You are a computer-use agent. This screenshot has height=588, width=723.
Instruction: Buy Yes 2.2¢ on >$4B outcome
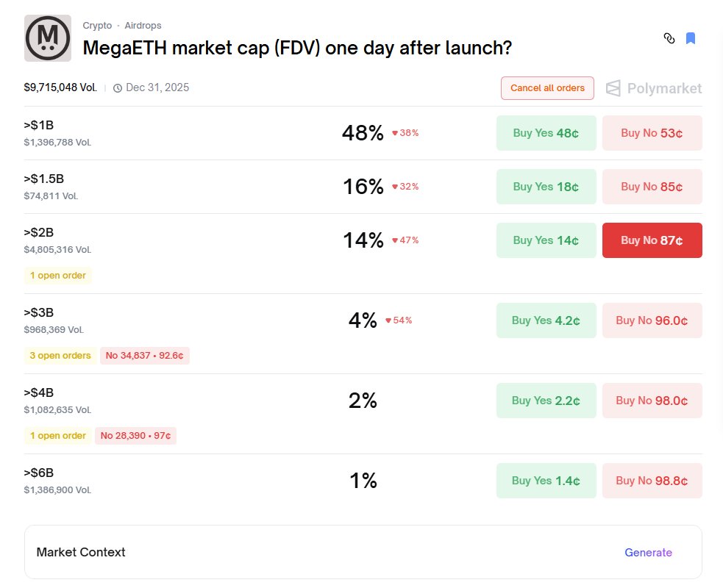point(546,401)
